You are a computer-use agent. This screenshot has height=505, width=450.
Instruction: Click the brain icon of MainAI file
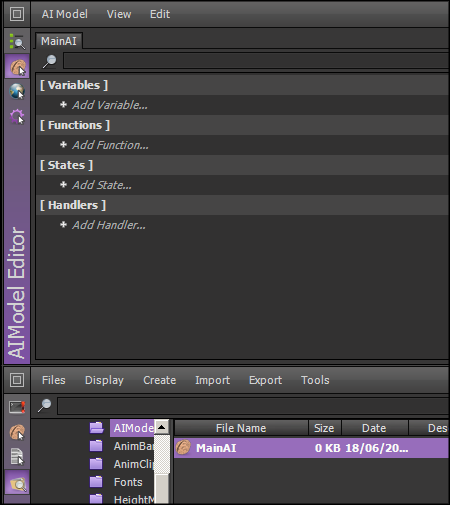(183, 447)
